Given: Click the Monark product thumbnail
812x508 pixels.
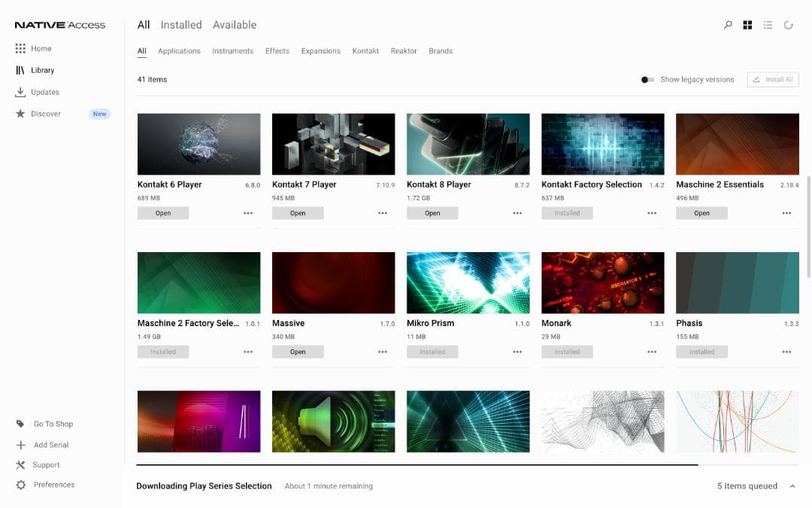Looking at the screenshot, I should coord(602,281).
